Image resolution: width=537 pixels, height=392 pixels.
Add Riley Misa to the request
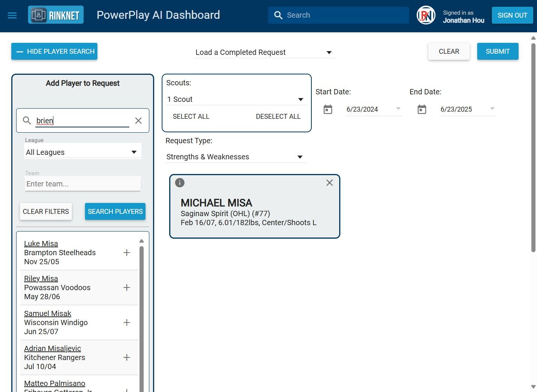pos(127,288)
